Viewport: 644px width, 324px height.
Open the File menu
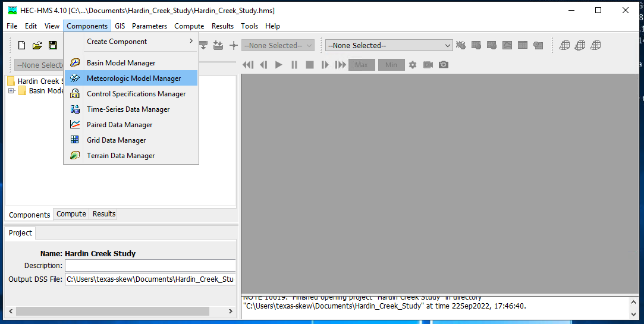click(x=12, y=26)
